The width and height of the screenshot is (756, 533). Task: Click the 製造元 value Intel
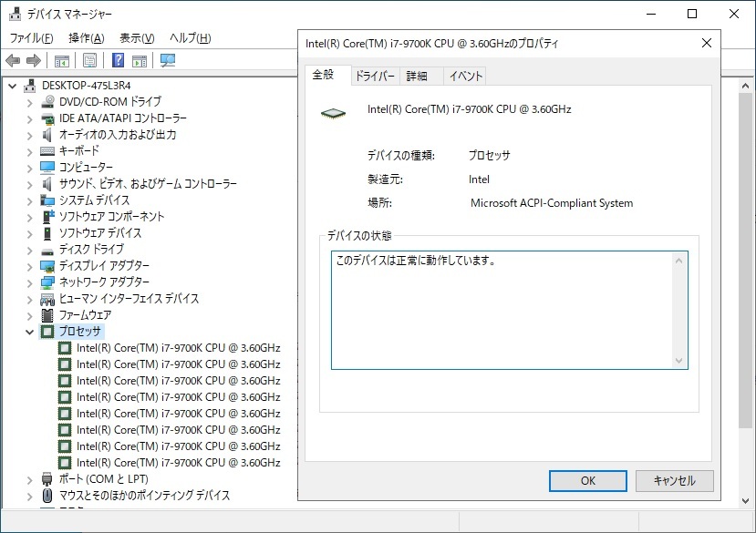479,179
